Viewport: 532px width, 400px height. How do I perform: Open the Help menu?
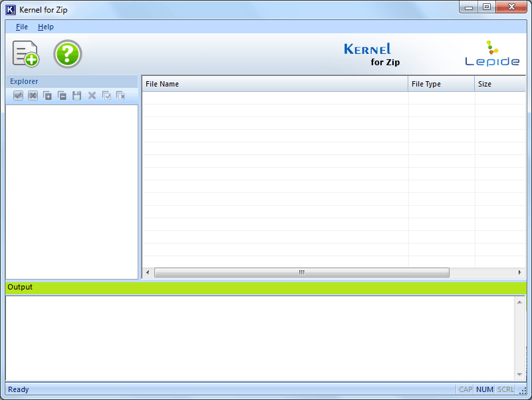46,27
